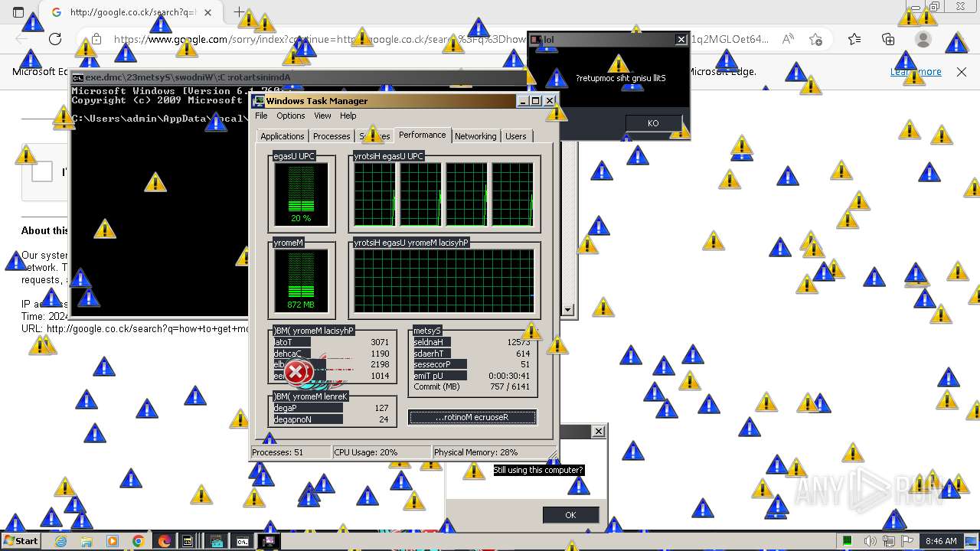Click the 0:00:30:41 up time value
Image resolution: width=980 pixels, height=551 pixels.
tap(509, 376)
